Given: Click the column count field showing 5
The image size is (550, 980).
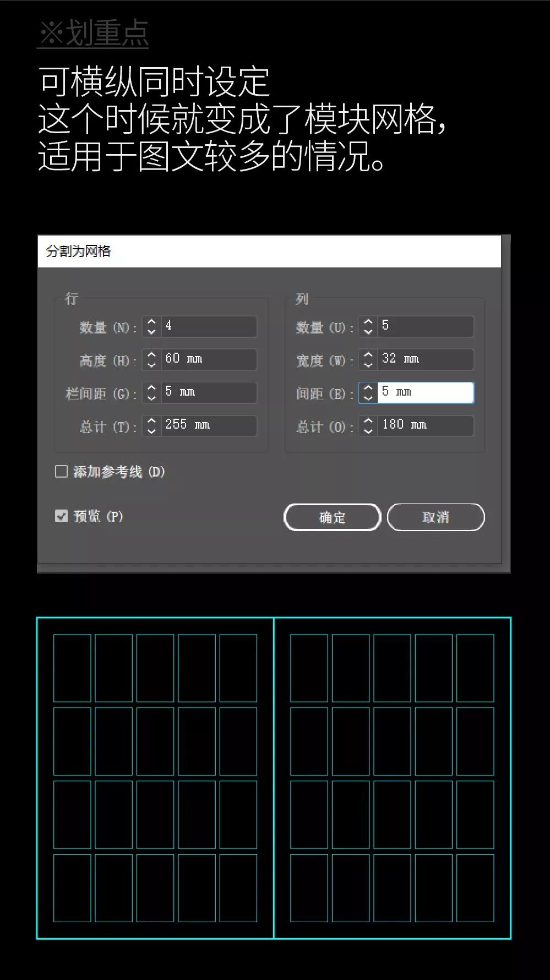Looking at the screenshot, I should (x=425, y=326).
